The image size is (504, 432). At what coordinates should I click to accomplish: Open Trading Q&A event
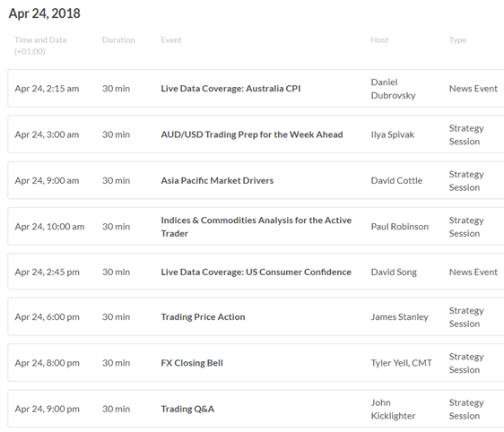pyautogui.click(x=187, y=409)
